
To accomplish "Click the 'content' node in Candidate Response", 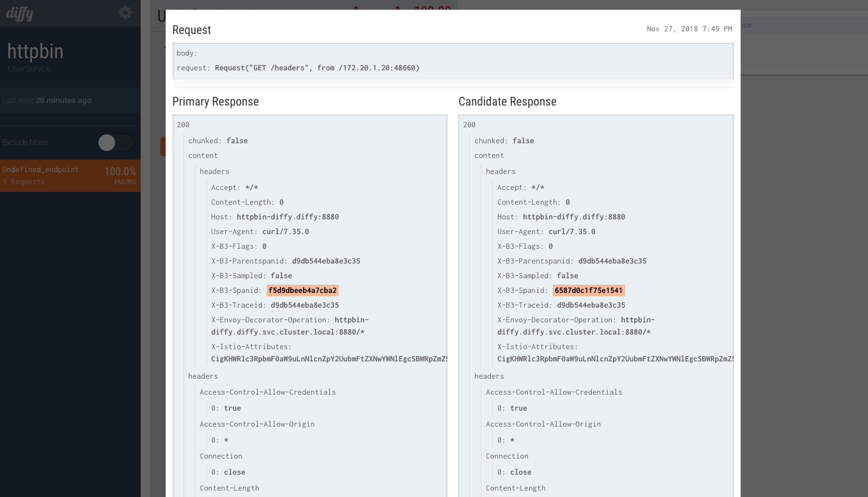I will coord(489,155).
